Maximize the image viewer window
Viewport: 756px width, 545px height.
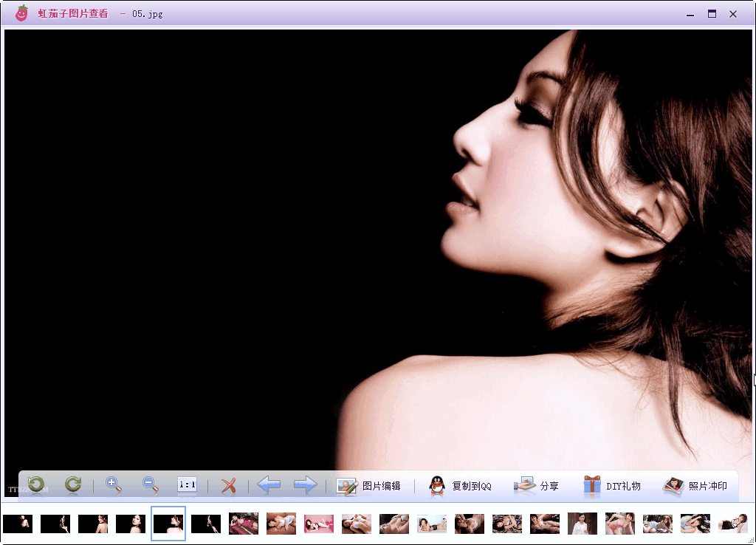click(712, 13)
